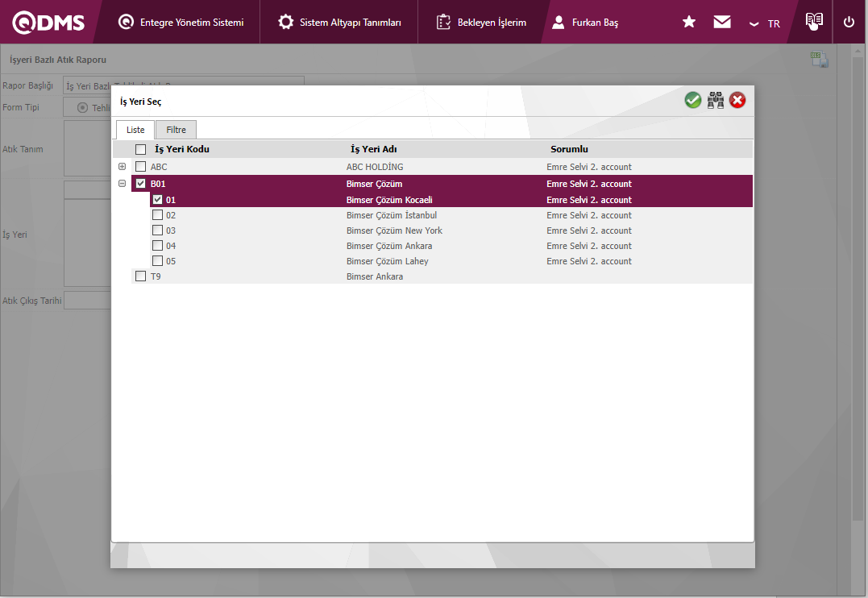868x598 pixels.
Task: Check the 05 Bimser Çözüm Lahey checkbox
Action: click(158, 261)
